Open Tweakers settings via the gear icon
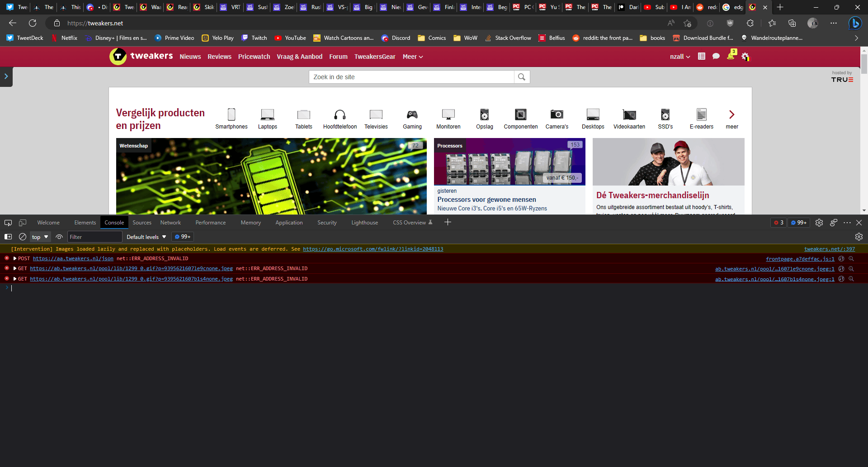This screenshot has width=868, height=467. coord(745,57)
